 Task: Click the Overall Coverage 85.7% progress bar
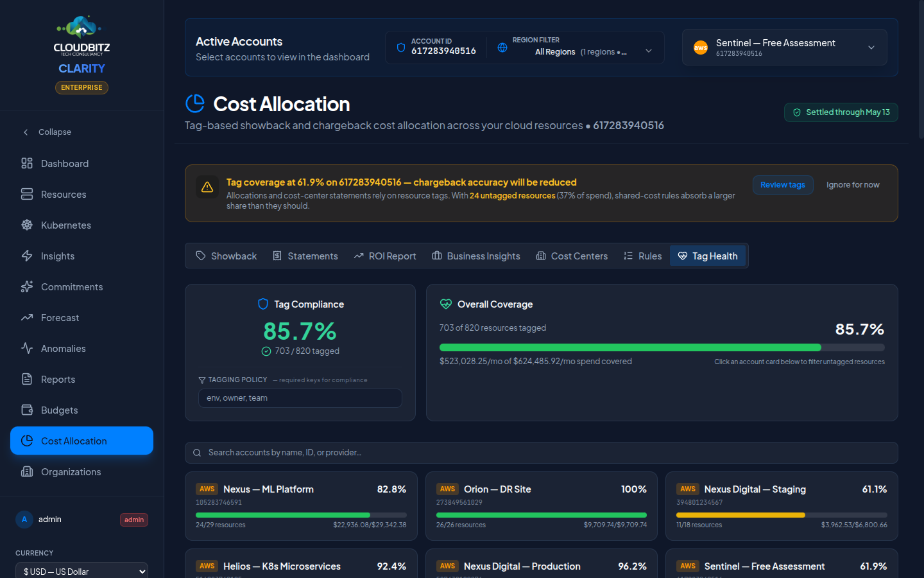[662, 347]
